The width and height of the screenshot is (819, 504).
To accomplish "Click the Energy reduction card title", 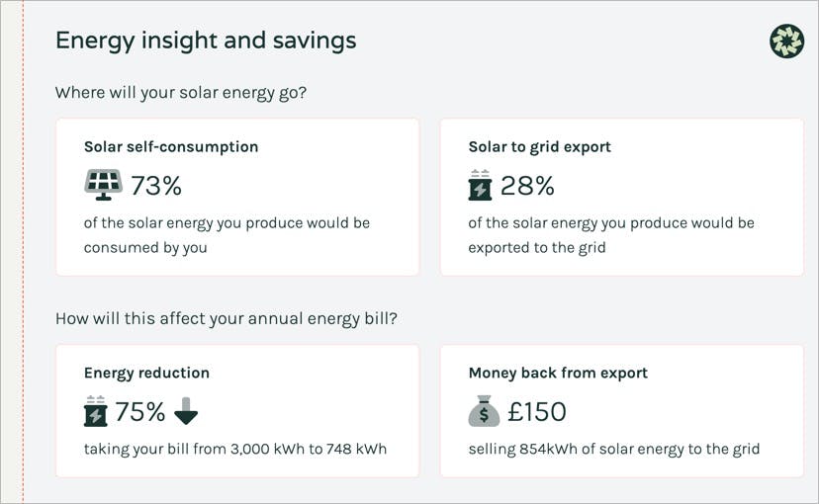I will coord(146,373).
